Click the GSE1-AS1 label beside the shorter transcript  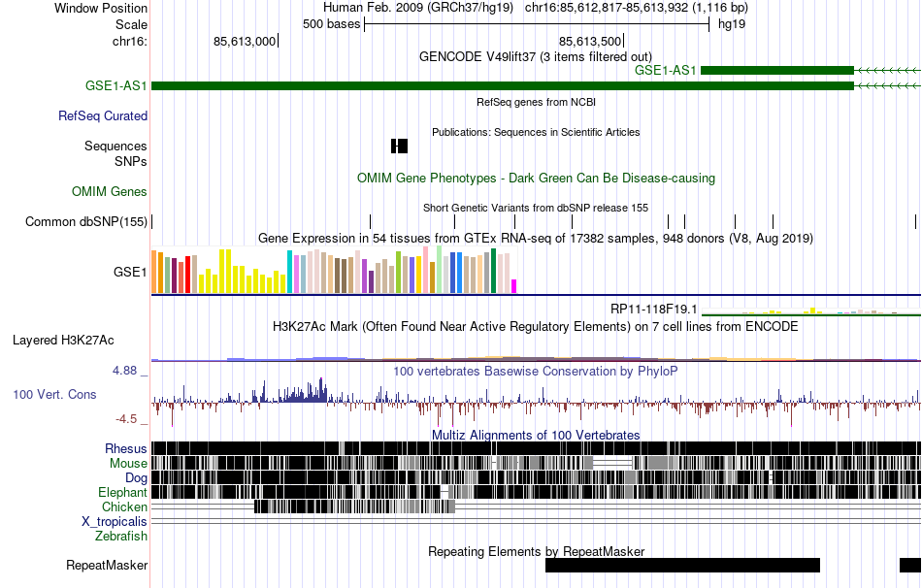click(665, 71)
